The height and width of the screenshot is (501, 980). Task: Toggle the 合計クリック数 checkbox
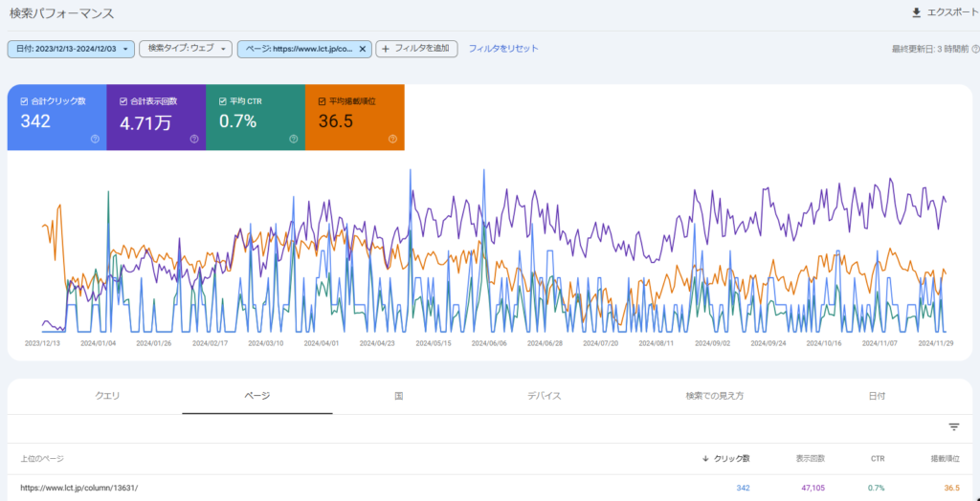[x=24, y=101]
